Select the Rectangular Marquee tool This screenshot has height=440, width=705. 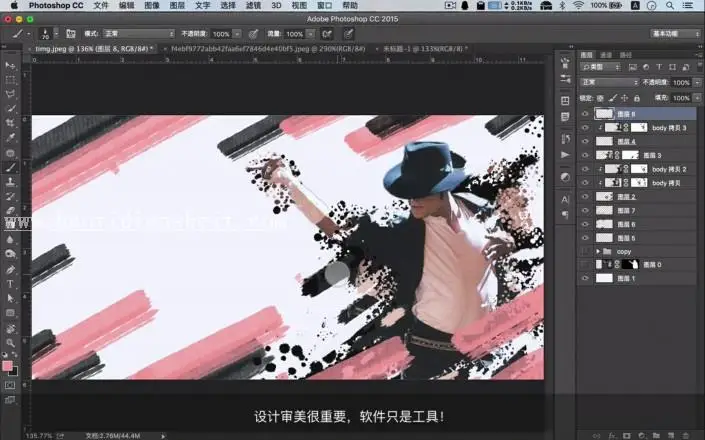(10, 80)
